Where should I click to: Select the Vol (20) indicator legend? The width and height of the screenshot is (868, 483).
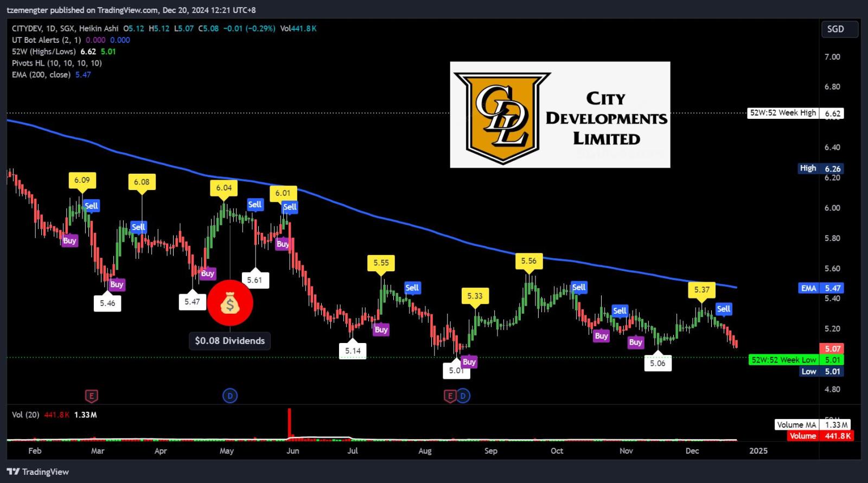click(25, 415)
